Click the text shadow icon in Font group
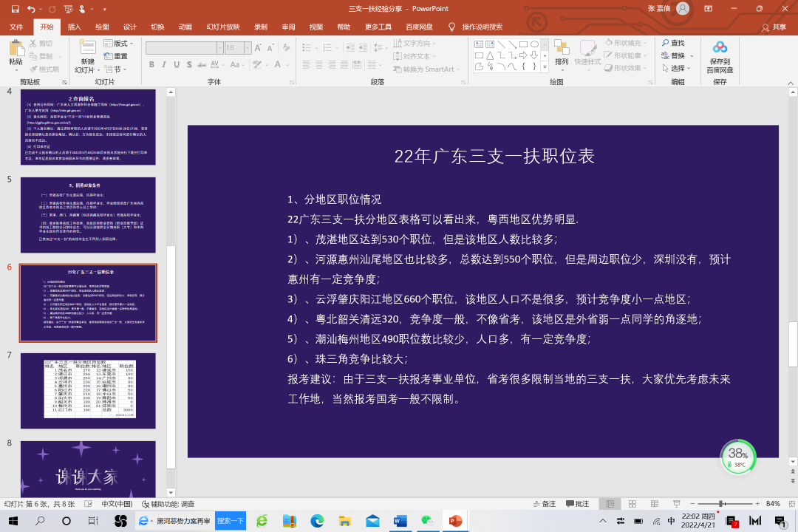 (x=189, y=64)
